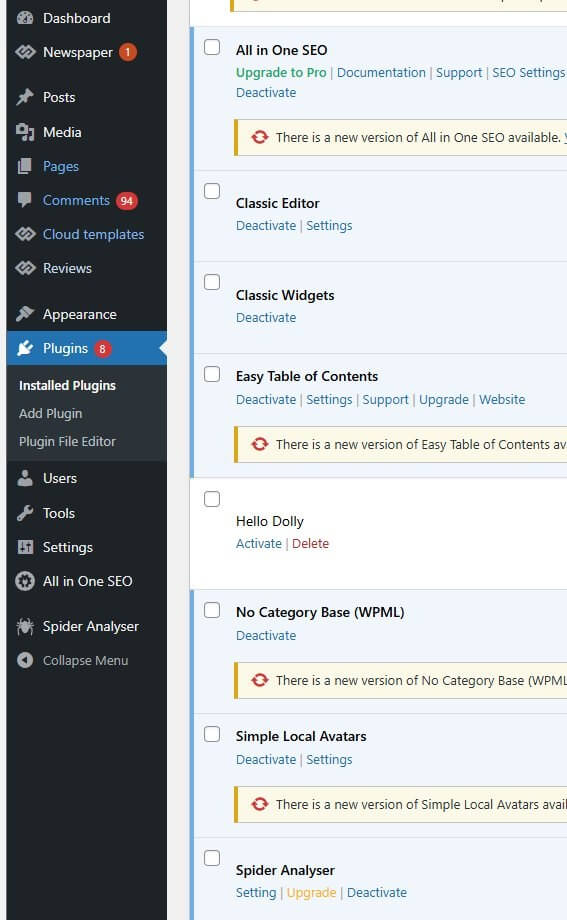This screenshot has width=567, height=920.
Task: Click the Appearance paintbrush icon
Action: 25,314
